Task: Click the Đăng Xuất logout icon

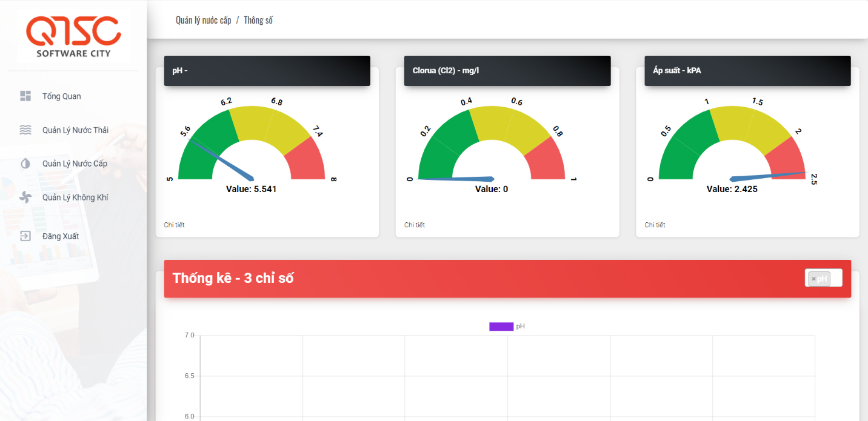Action: pos(25,236)
